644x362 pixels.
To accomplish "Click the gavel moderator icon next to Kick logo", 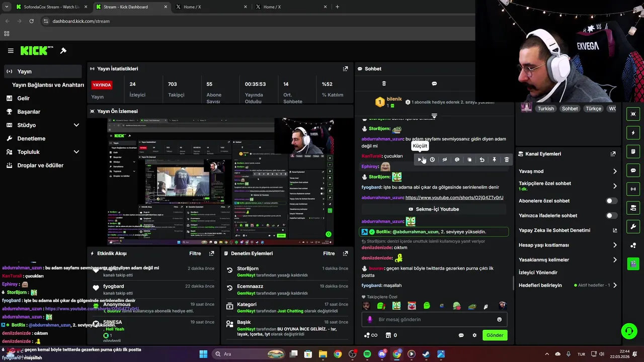I will coord(63,51).
